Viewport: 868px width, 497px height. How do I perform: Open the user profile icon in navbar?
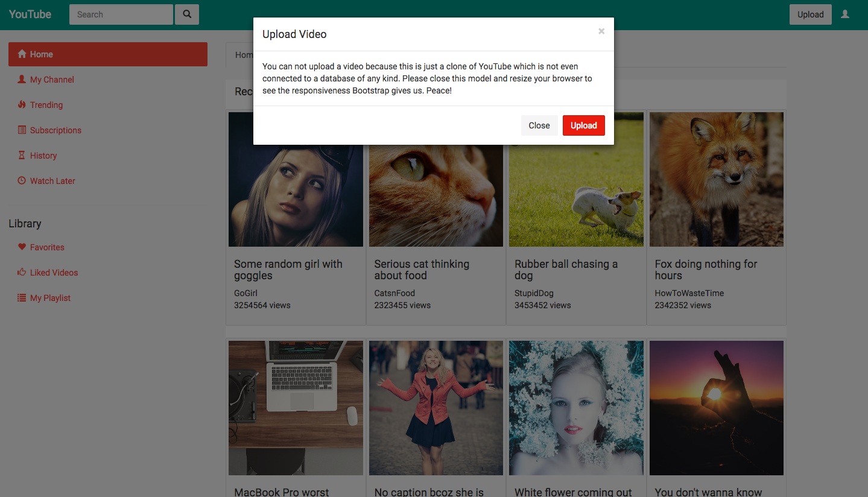pos(845,14)
